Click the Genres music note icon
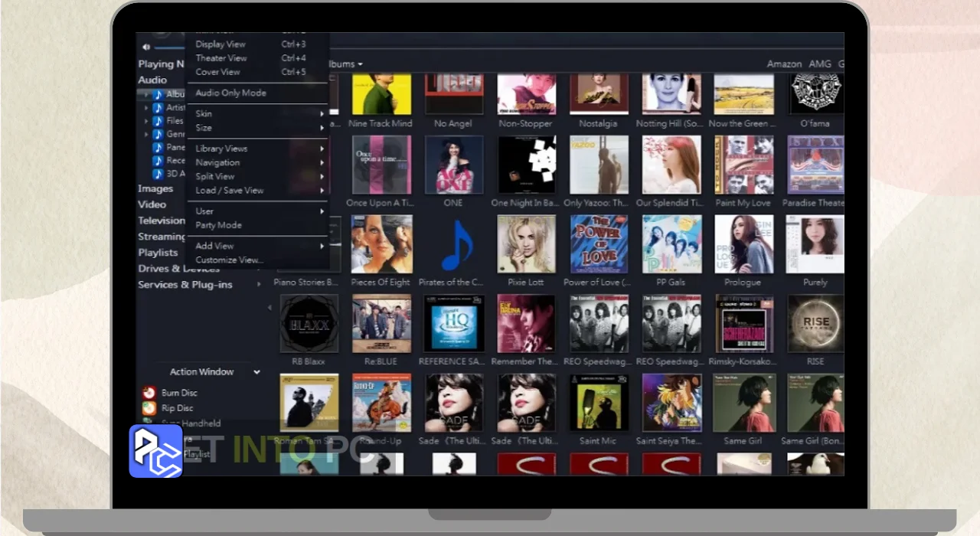Image resolution: width=980 pixels, height=536 pixels. 158,134
